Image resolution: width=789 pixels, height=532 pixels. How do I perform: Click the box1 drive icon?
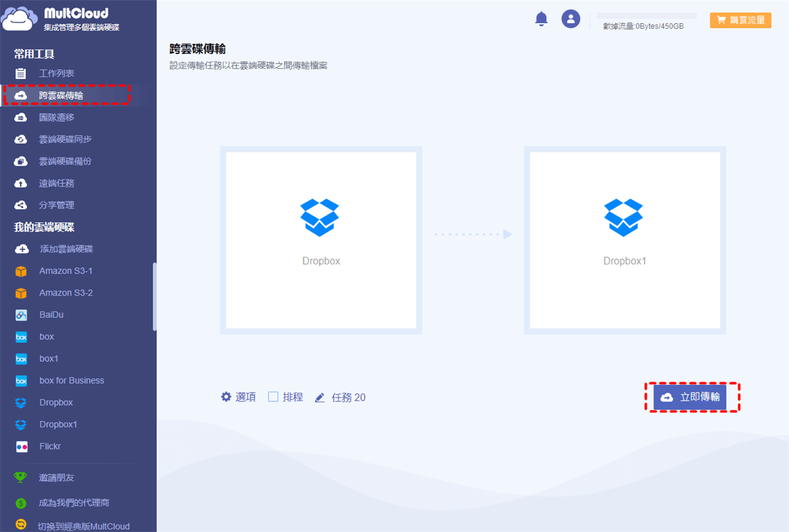pyautogui.click(x=21, y=358)
